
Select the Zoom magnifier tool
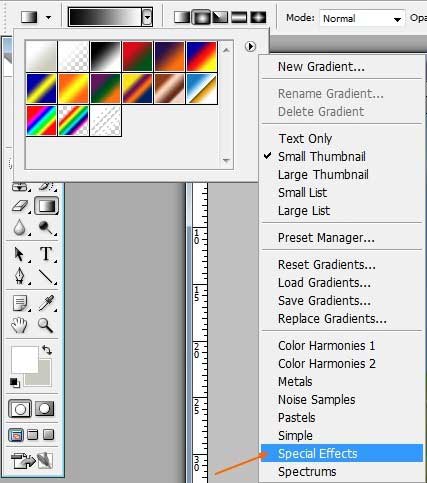pos(45,325)
